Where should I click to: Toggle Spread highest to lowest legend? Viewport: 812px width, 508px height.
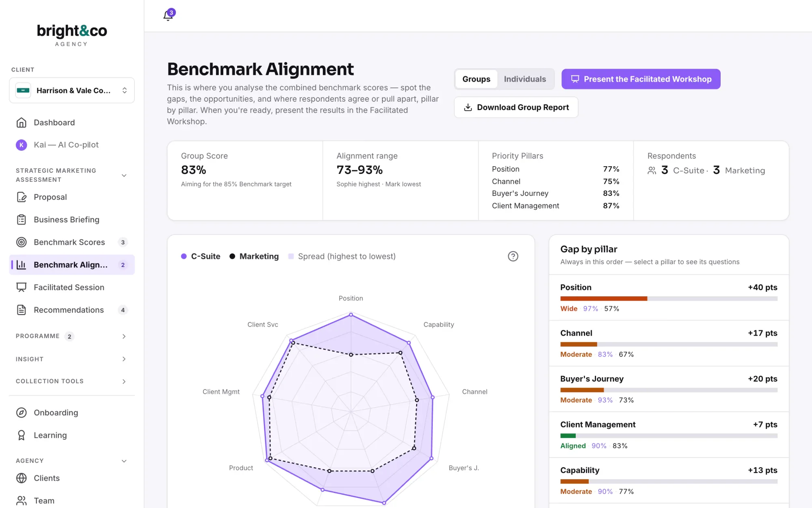[x=342, y=256]
